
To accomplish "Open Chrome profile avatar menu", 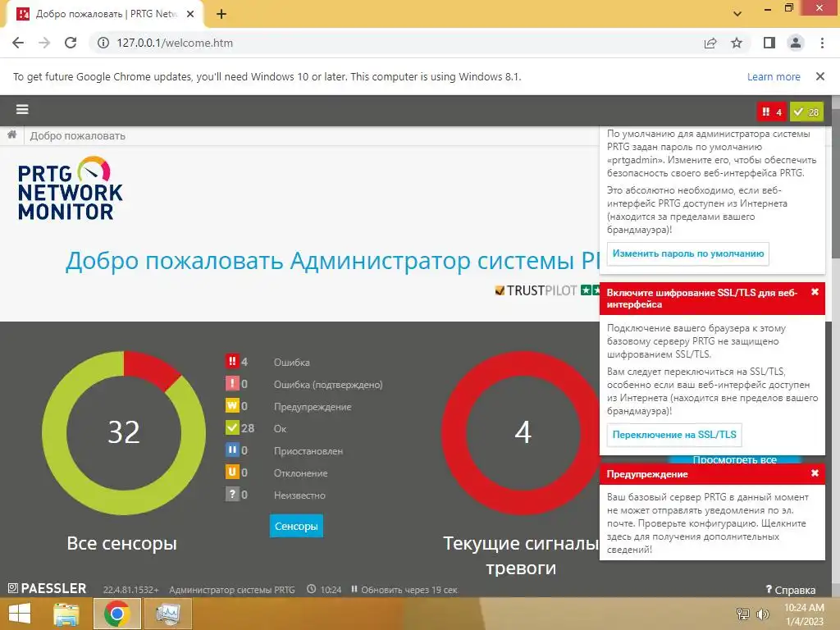I will click(x=796, y=43).
